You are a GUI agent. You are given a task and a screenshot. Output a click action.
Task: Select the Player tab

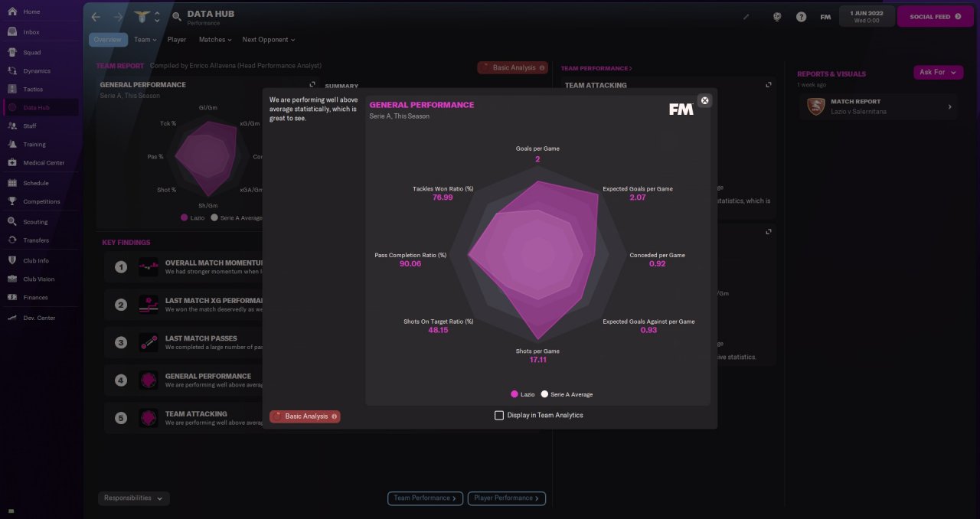177,40
